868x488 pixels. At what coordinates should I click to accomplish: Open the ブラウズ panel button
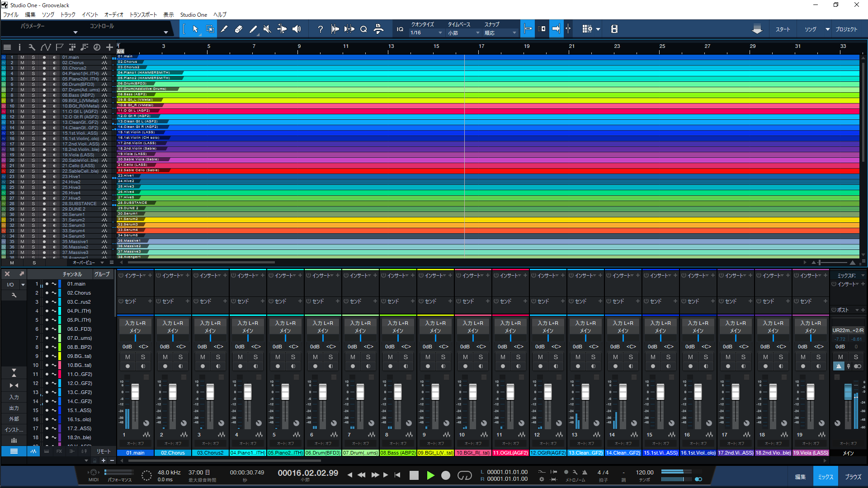853,477
